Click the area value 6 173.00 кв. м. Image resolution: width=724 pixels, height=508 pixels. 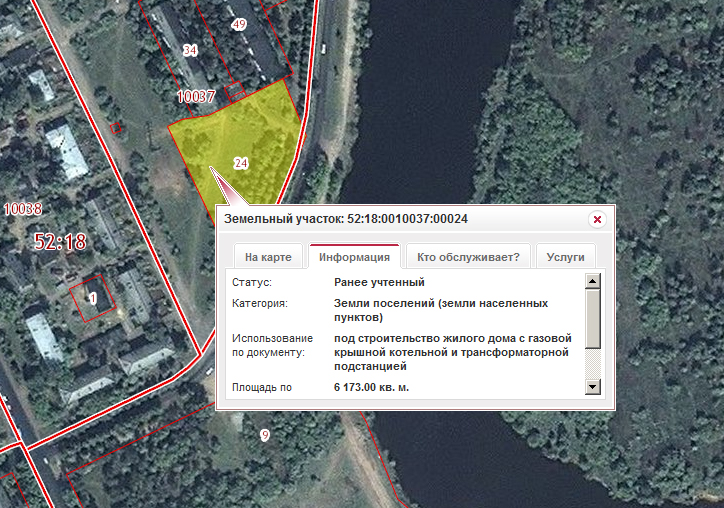click(371, 387)
